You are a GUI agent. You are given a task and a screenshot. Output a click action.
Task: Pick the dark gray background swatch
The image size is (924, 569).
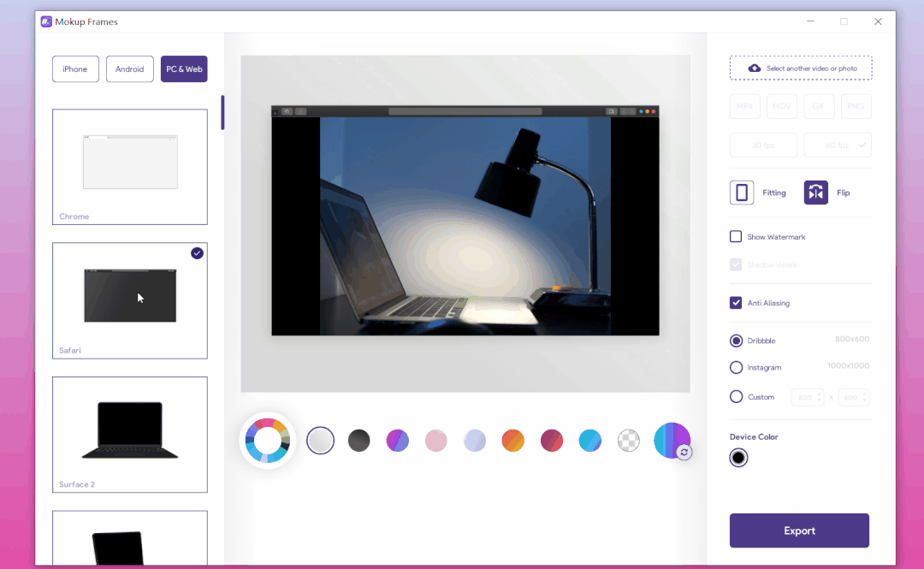[x=358, y=441]
